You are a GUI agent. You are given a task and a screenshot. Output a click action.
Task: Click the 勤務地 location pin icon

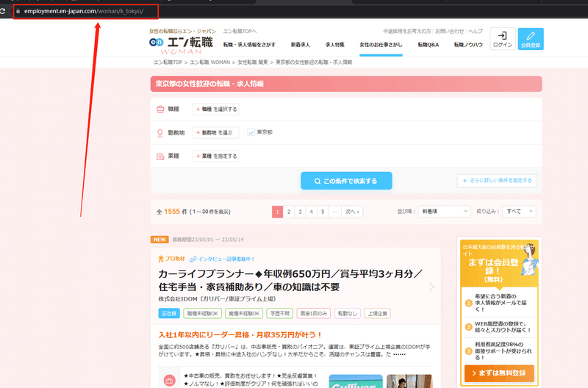(160, 133)
